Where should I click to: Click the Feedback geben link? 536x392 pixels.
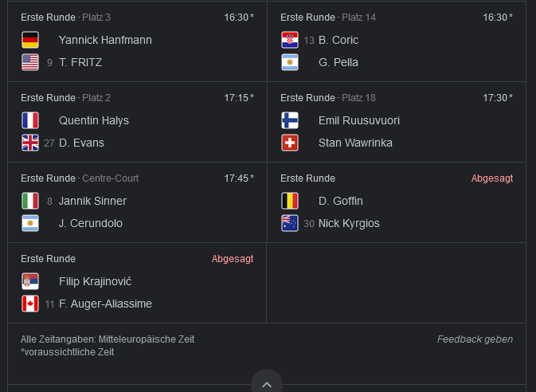pos(475,339)
